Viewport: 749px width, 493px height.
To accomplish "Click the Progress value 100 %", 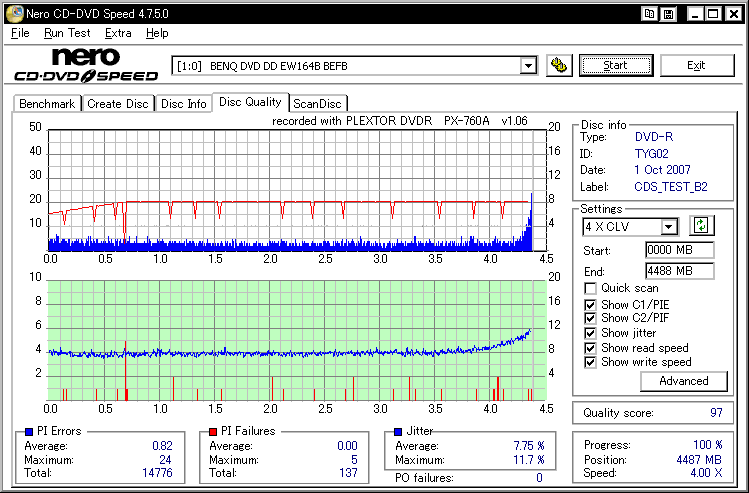I will [707, 445].
